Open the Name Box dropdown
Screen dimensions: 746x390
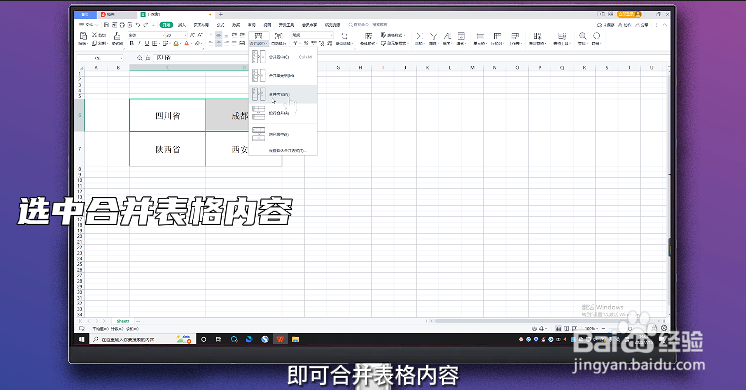click(121, 58)
